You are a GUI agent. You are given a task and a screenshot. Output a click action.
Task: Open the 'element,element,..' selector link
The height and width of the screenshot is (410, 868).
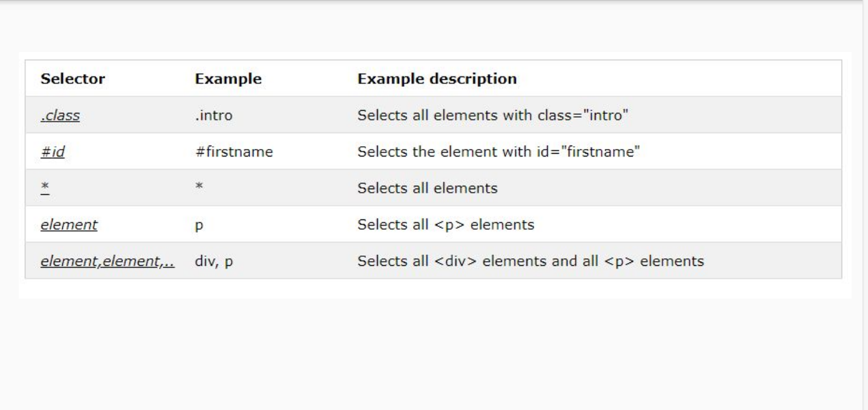click(106, 260)
